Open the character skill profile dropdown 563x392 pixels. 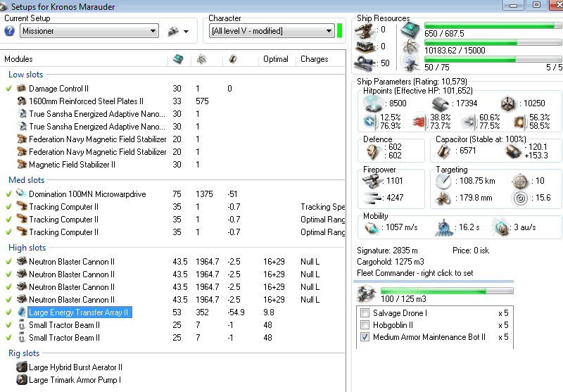(272, 31)
